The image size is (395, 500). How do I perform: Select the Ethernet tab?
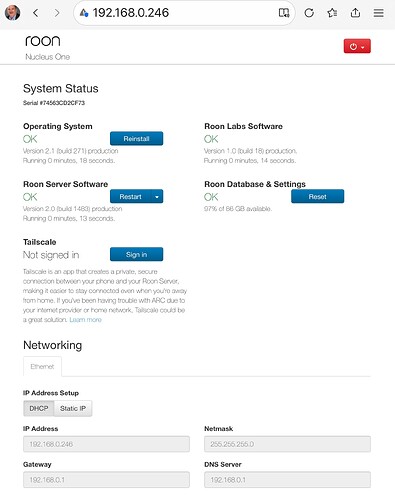(x=42, y=367)
